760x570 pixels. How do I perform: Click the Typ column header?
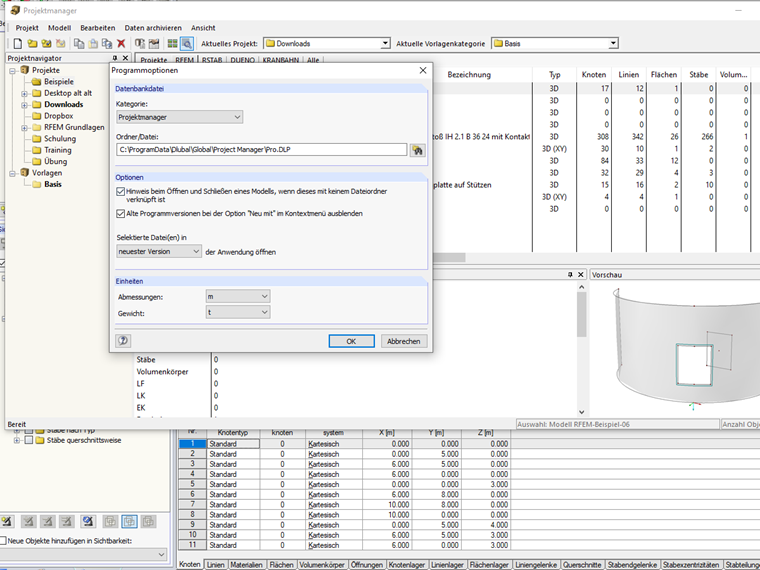(554, 75)
